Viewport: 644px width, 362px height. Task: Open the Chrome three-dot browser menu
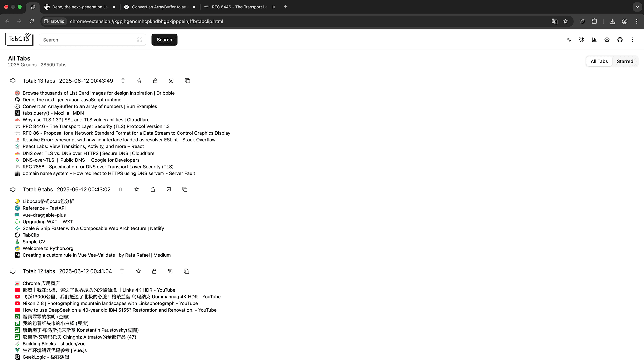(x=637, y=21)
